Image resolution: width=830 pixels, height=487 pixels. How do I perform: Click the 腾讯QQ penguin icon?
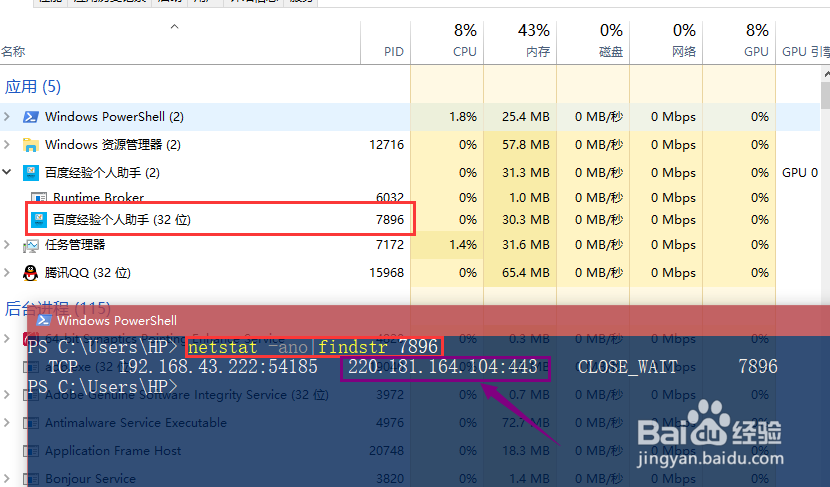[30, 273]
